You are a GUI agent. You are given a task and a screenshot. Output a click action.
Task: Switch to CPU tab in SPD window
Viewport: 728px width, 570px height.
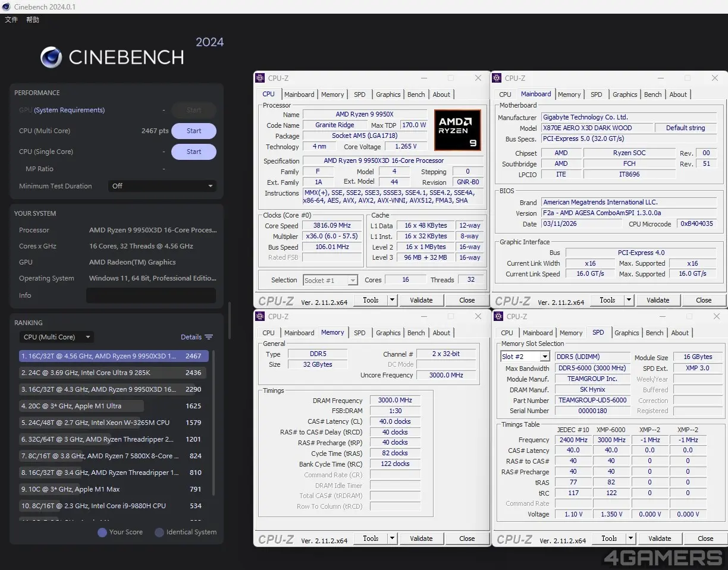click(507, 333)
